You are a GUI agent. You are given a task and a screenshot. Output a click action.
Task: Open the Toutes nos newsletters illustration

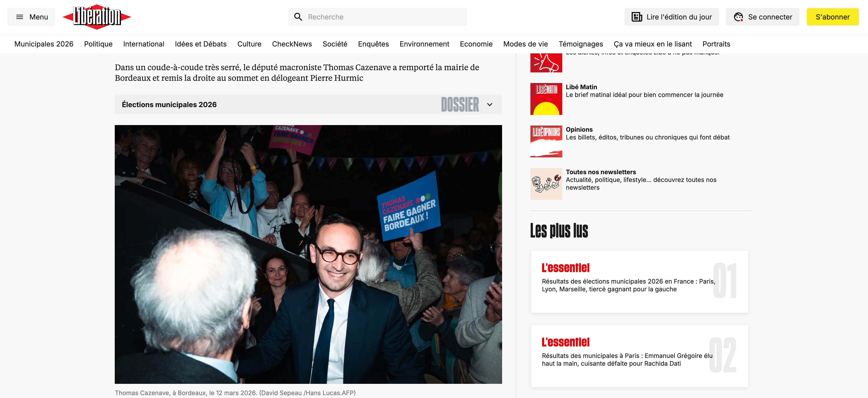click(546, 184)
